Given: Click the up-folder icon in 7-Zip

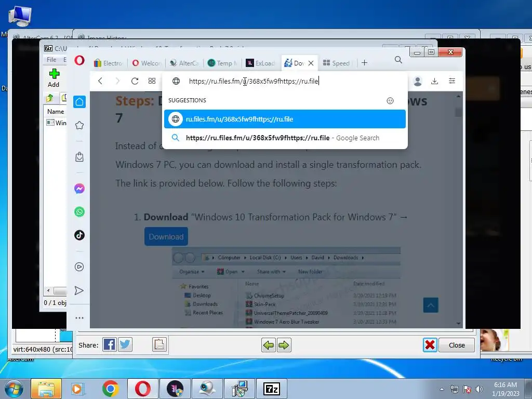Looking at the screenshot, I should point(50,98).
